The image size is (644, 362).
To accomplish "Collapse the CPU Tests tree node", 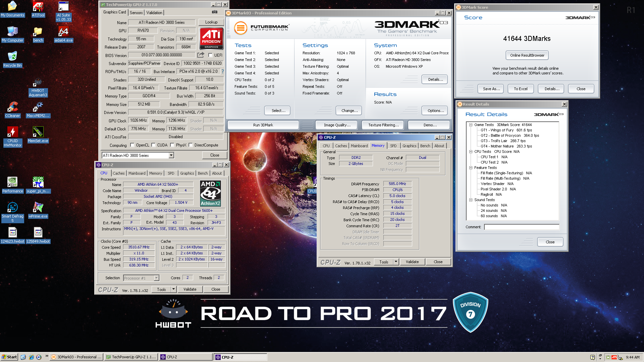I will pos(471,152).
